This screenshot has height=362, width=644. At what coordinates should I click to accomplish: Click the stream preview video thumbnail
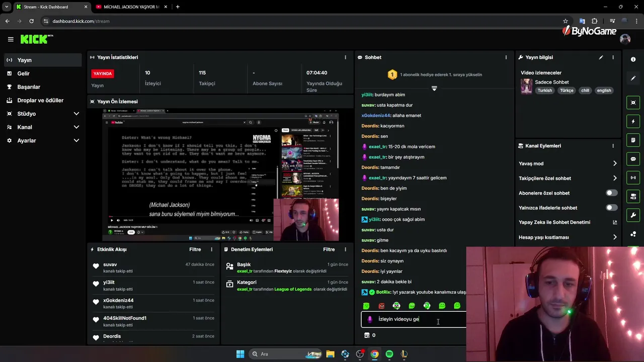(x=220, y=174)
